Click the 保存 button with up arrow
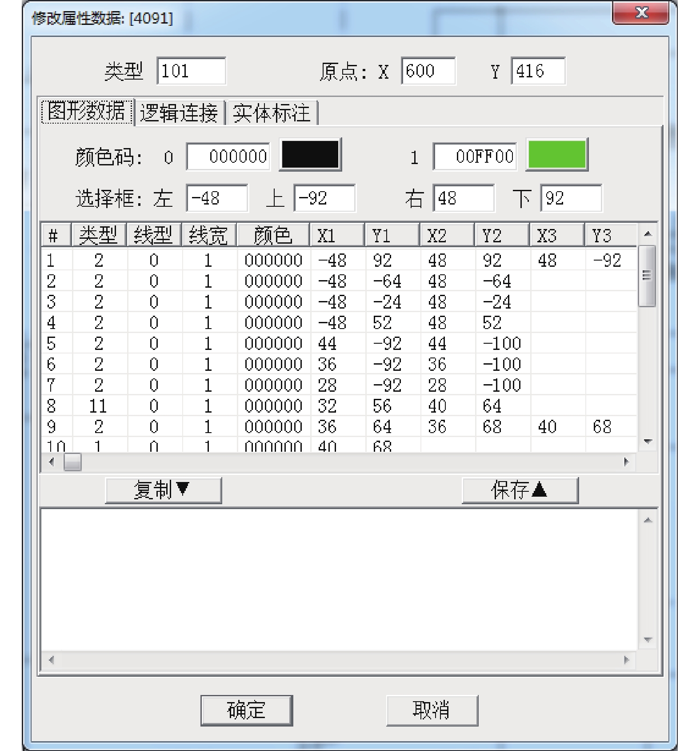700x751 pixels. [x=520, y=490]
